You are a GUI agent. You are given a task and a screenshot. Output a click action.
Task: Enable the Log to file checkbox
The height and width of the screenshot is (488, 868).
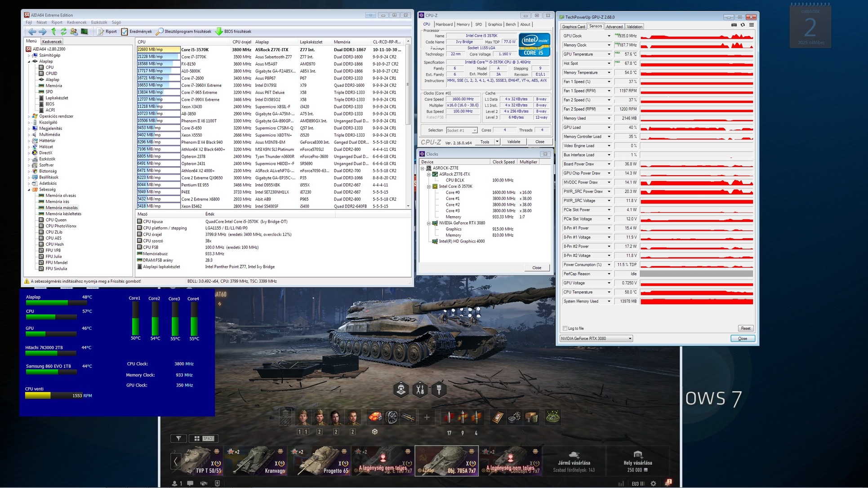(565, 328)
